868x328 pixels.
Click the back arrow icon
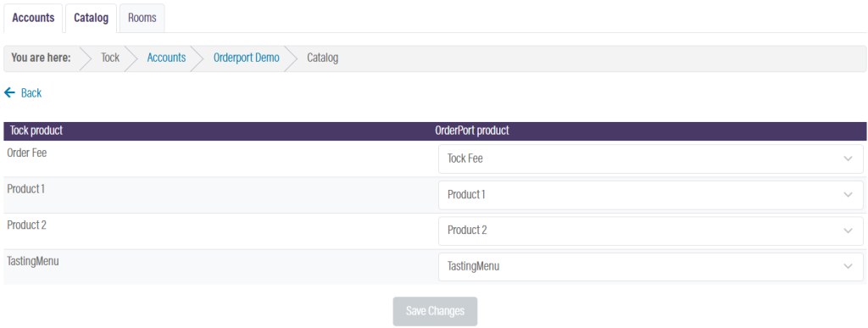point(9,93)
